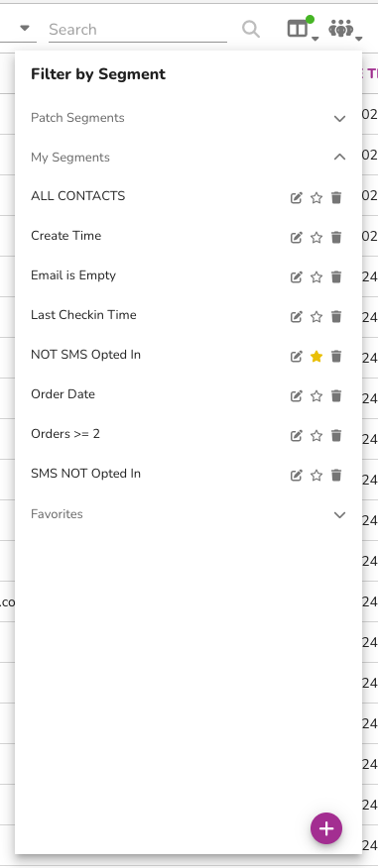Viewport: 378px width, 868px height.
Task: Focus the Search input field
Action: point(138,30)
